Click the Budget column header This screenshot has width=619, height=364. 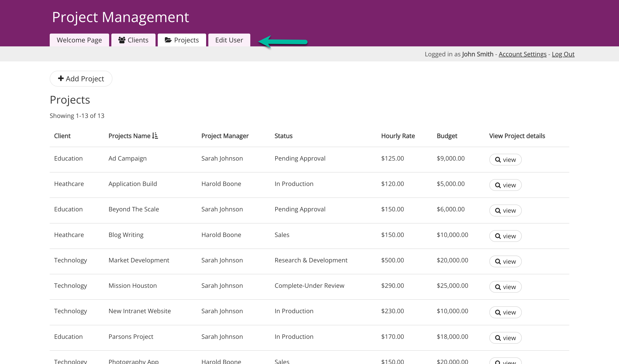pyautogui.click(x=447, y=136)
